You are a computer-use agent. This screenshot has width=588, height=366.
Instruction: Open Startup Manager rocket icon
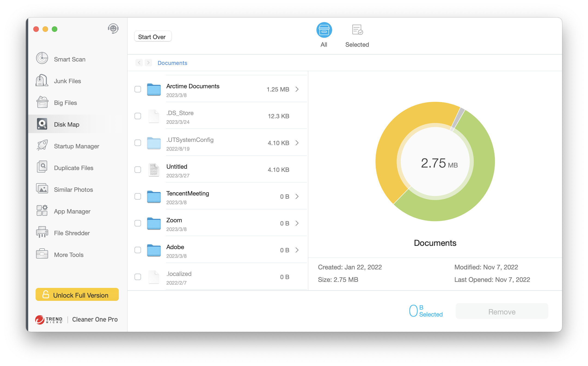(42, 146)
